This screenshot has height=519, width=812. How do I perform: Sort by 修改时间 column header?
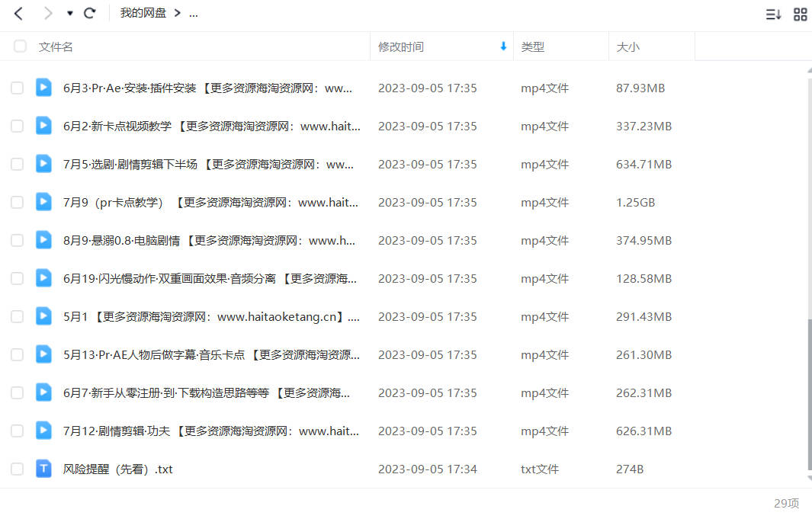(x=401, y=46)
